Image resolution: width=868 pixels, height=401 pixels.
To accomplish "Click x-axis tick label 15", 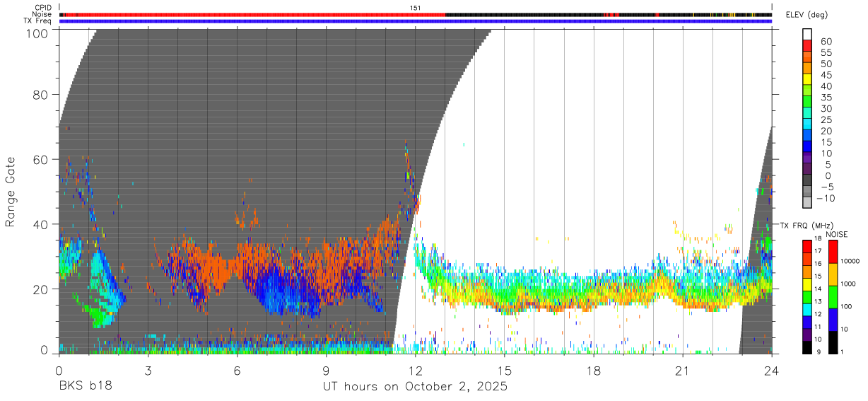I will tap(505, 370).
